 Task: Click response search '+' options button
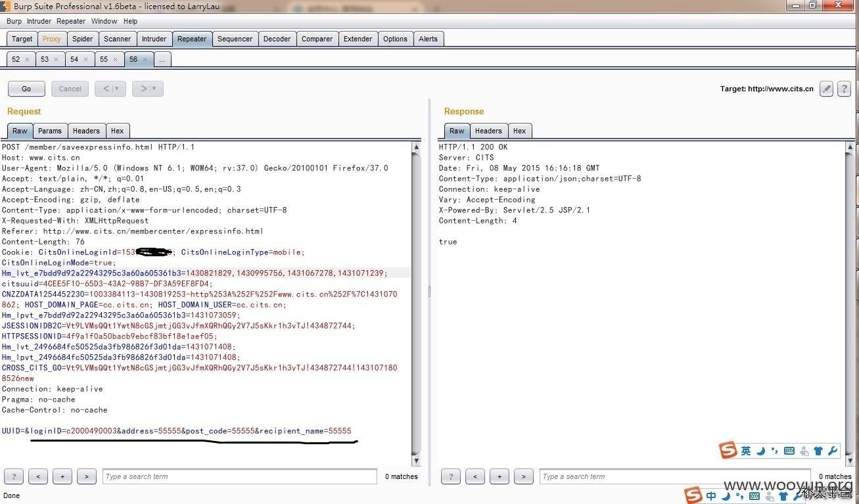point(499,476)
